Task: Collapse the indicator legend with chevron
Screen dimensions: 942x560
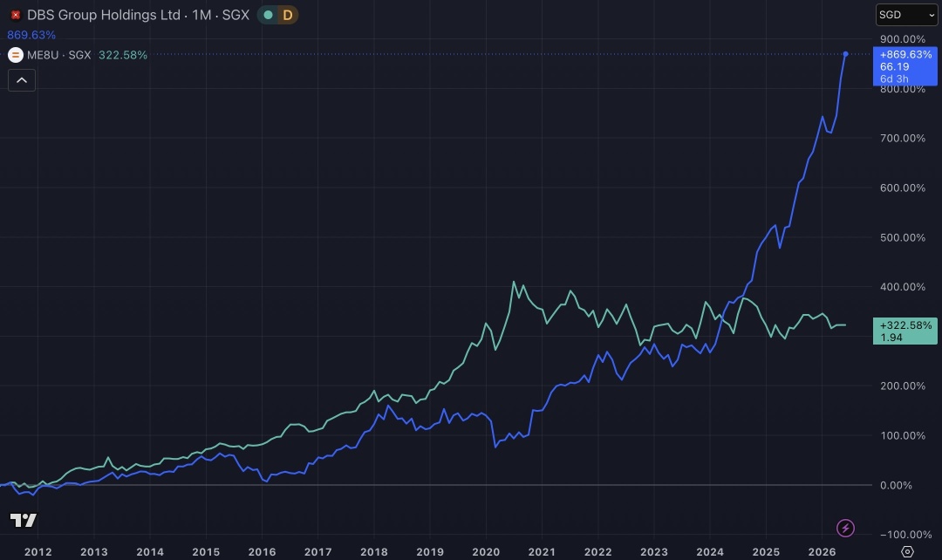Action: coord(22,80)
